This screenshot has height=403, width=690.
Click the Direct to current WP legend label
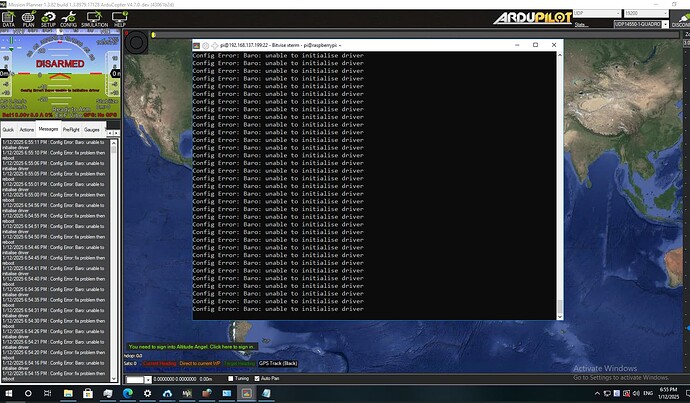[x=200, y=363]
